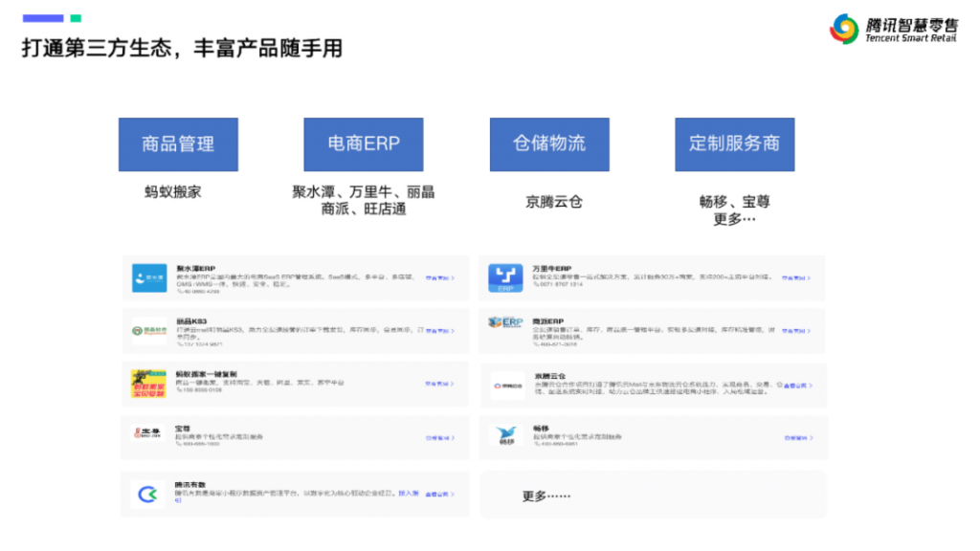The height and width of the screenshot is (551, 980).
Task: Open the details link in 京腾云仓 row
Action: tap(797, 386)
